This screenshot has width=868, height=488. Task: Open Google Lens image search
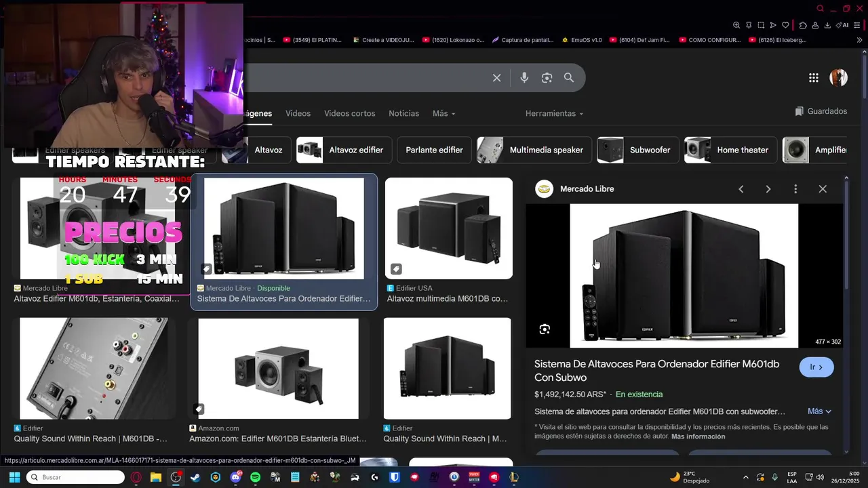[547, 78]
